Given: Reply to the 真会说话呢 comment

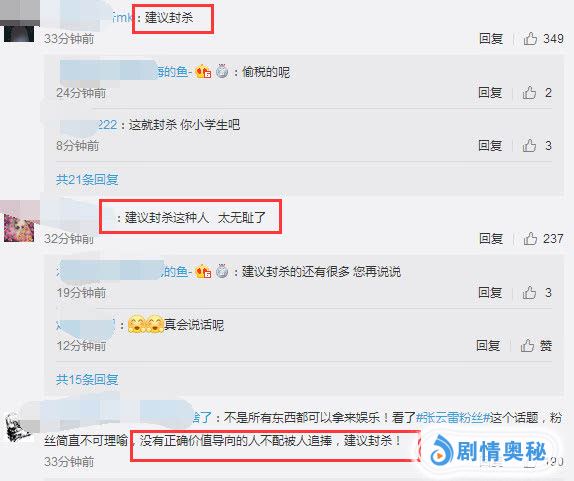Looking at the screenshot, I should 488,345.
